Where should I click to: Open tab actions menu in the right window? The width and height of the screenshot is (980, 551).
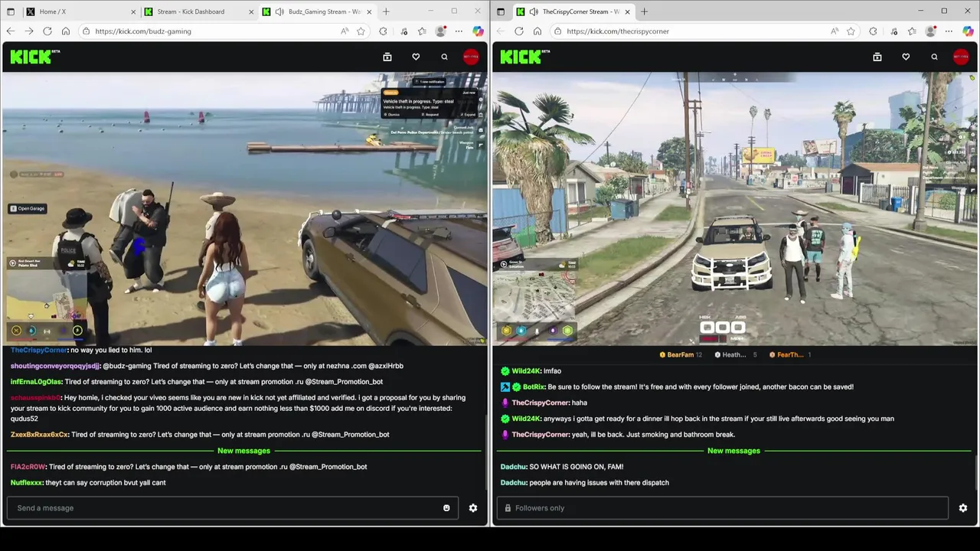pyautogui.click(x=501, y=11)
